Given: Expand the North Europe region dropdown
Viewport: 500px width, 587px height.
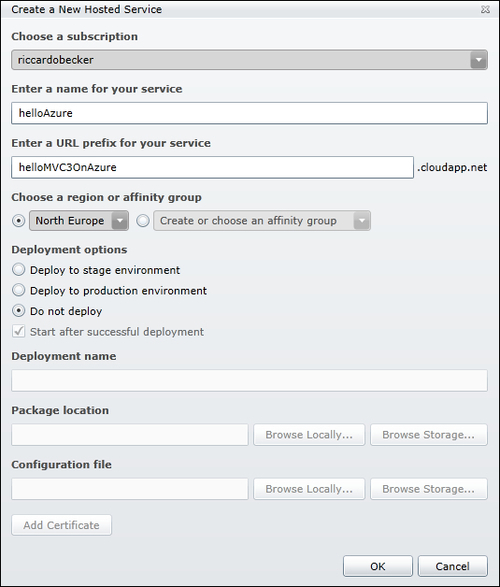Looking at the screenshot, I should click(79, 220).
